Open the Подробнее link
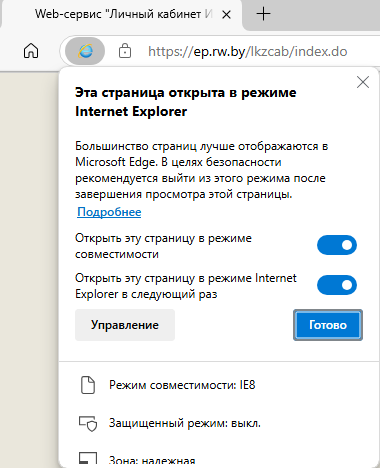This screenshot has width=380, height=468. pyautogui.click(x=109, y=212)
